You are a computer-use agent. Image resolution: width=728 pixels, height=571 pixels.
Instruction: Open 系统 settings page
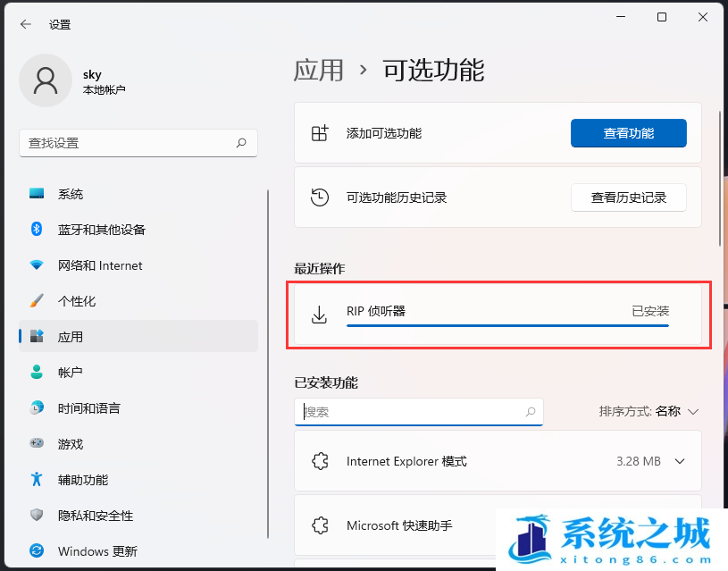click(138, 193)
